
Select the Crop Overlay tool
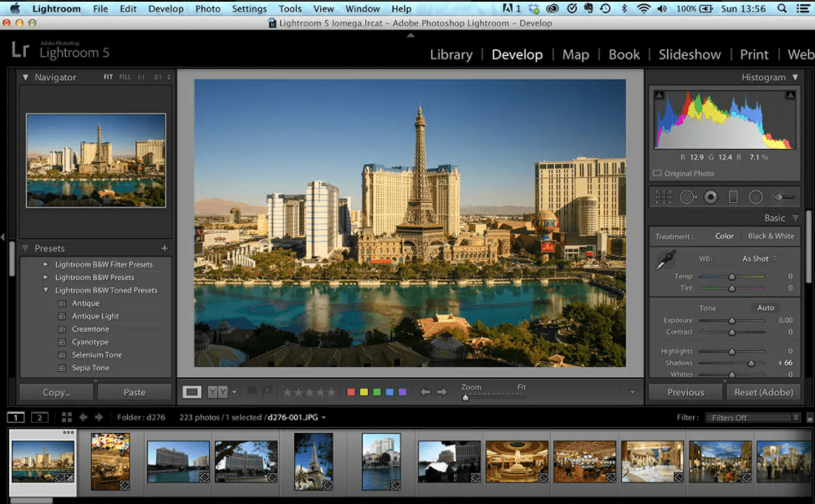664,196
